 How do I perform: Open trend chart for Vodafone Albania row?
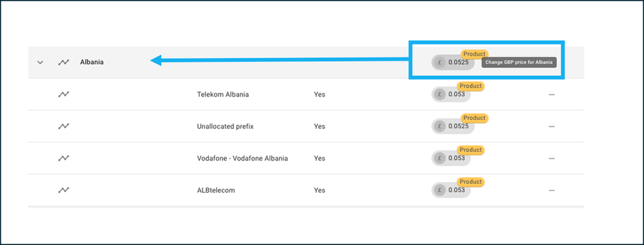(x=63, y=158)
